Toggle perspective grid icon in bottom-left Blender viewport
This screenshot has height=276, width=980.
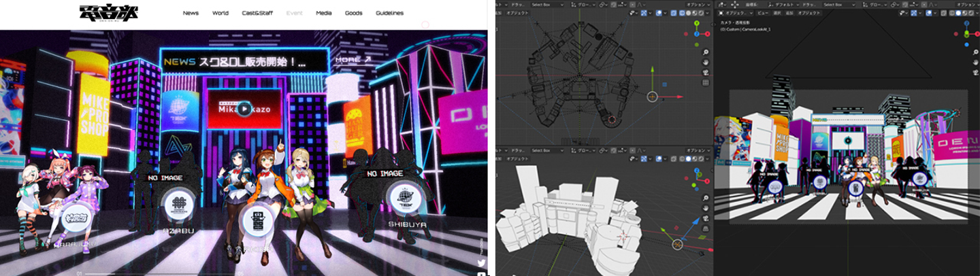(706, 229)
